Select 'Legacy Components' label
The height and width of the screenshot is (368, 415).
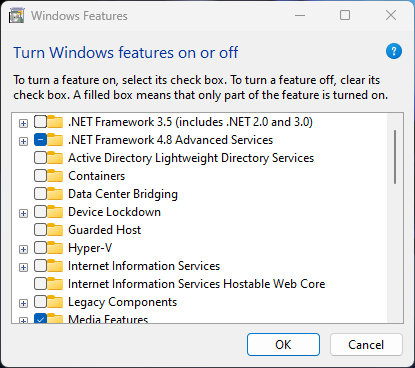pyautogui.click(x=122, y=302)
